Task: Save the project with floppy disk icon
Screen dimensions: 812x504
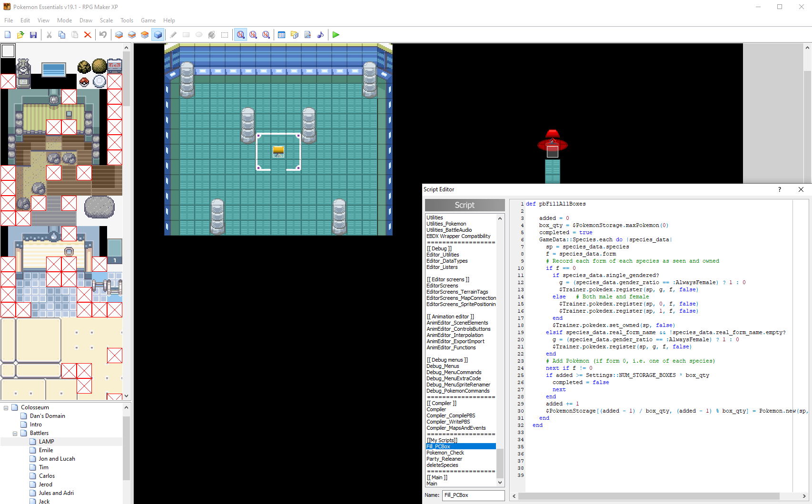Action: 33,35
